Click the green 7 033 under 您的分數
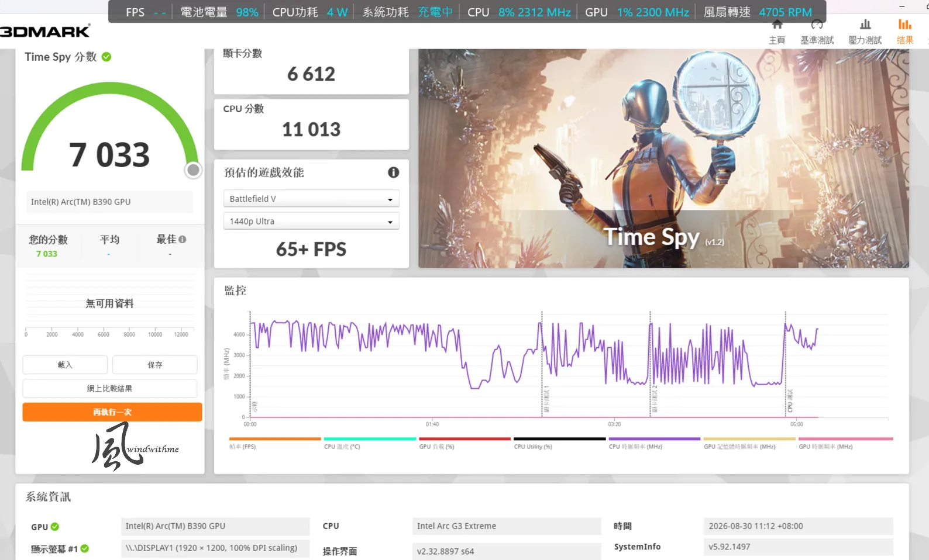929x560 pixels. [47, 254]
